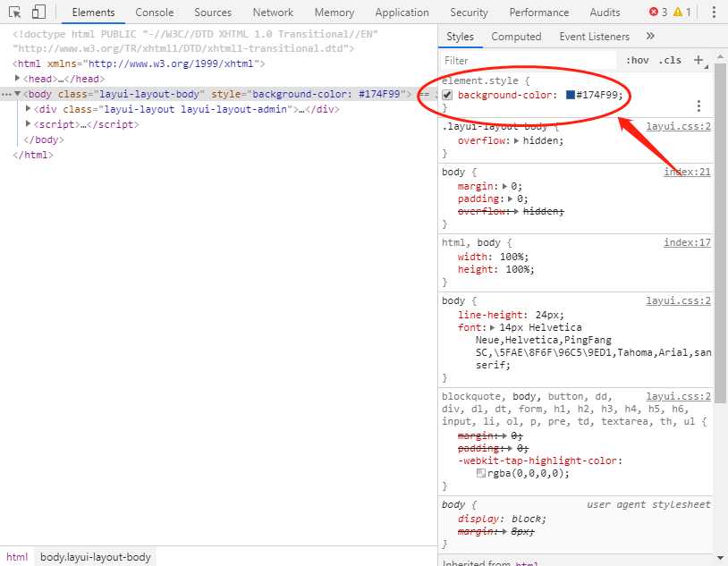The width and height of the screenshot is (728, 566).
Task: Open element.style three-dot options menu
Action: 698,106
